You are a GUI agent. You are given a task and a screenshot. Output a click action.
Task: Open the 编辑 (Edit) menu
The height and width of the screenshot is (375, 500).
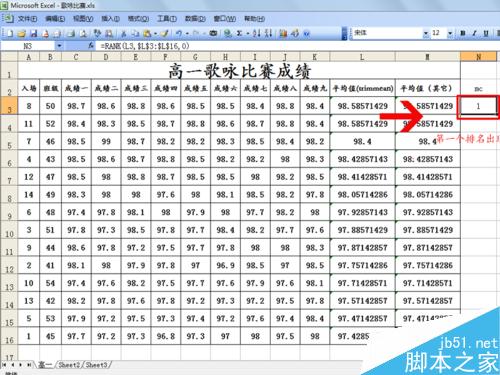click(55, 19)
